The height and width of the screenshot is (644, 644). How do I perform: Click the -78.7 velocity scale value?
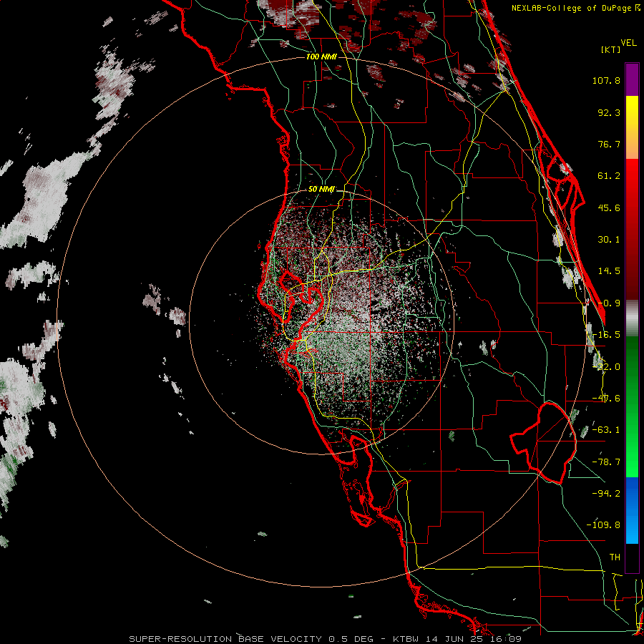(x=606, y=462)
